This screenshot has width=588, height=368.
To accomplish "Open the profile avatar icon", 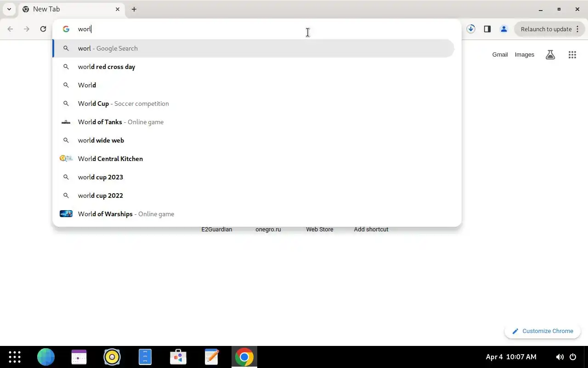I will coord(504,29).
